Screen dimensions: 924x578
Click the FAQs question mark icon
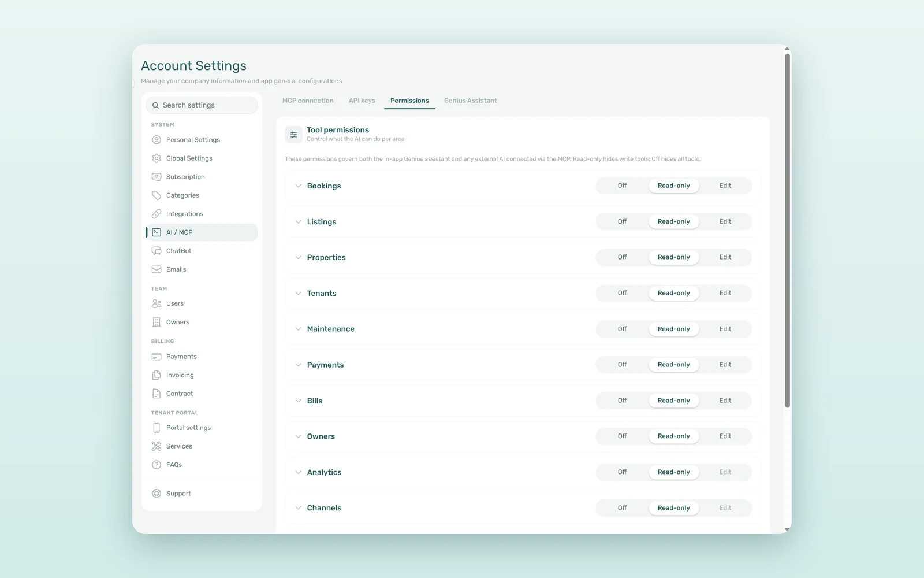[157, 465]
